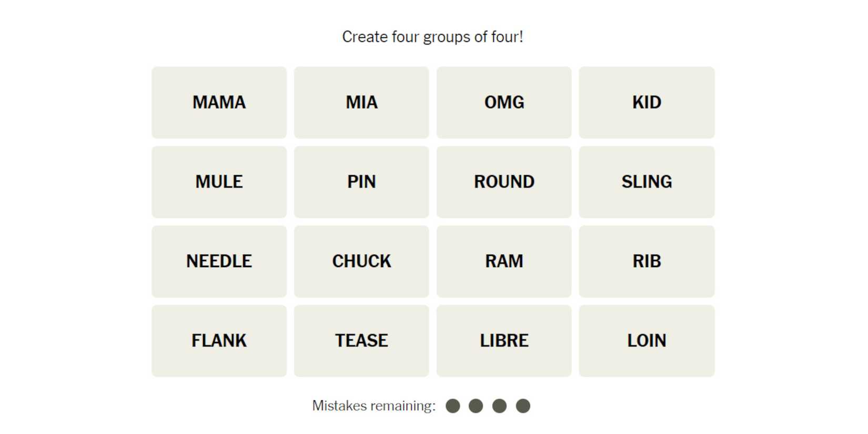Pick the MIA tile

click(x=361, y=103)
